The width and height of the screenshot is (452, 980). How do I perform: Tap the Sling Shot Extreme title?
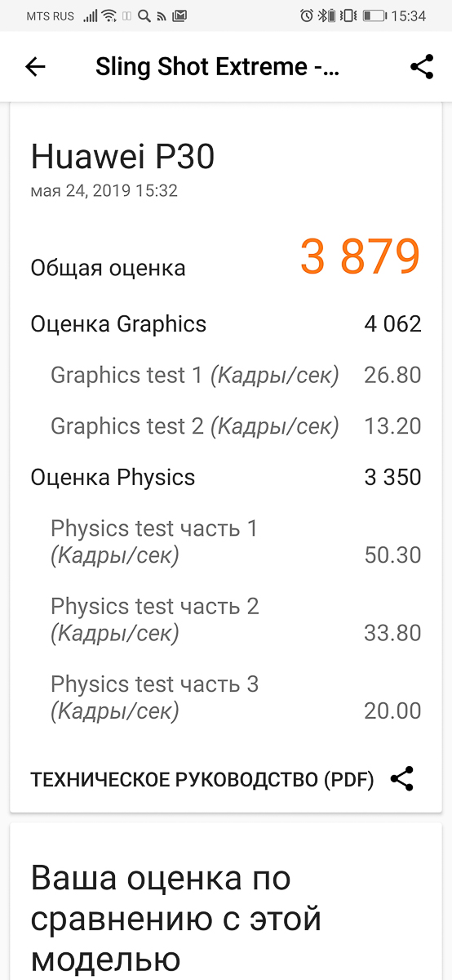pyautogui.click(x=217, y=67)
